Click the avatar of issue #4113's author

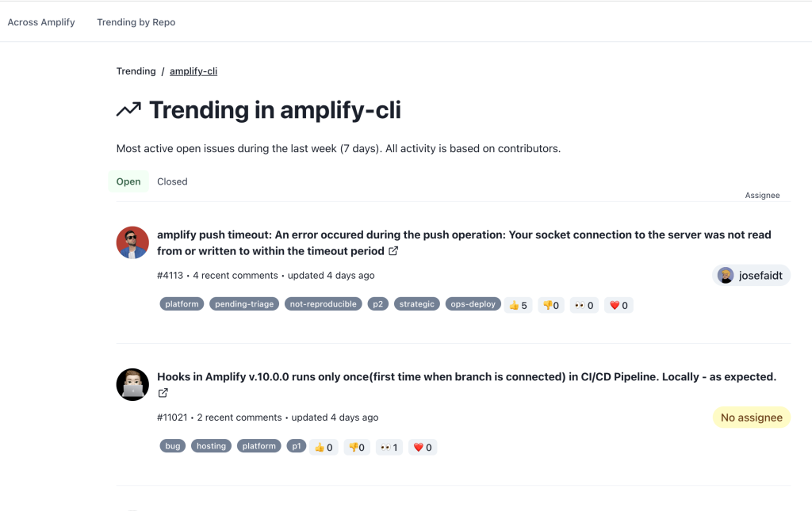pyautogui.click(x=132, y=242)
